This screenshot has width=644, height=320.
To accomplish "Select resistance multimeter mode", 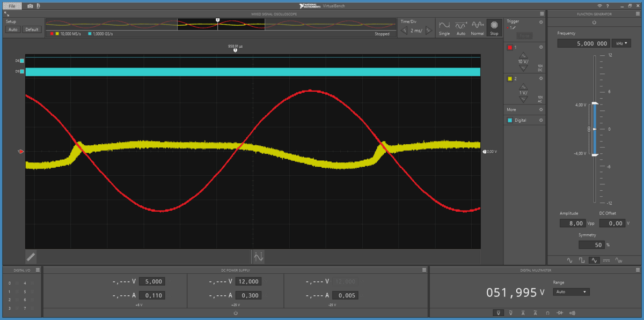I will coord(547,312).
